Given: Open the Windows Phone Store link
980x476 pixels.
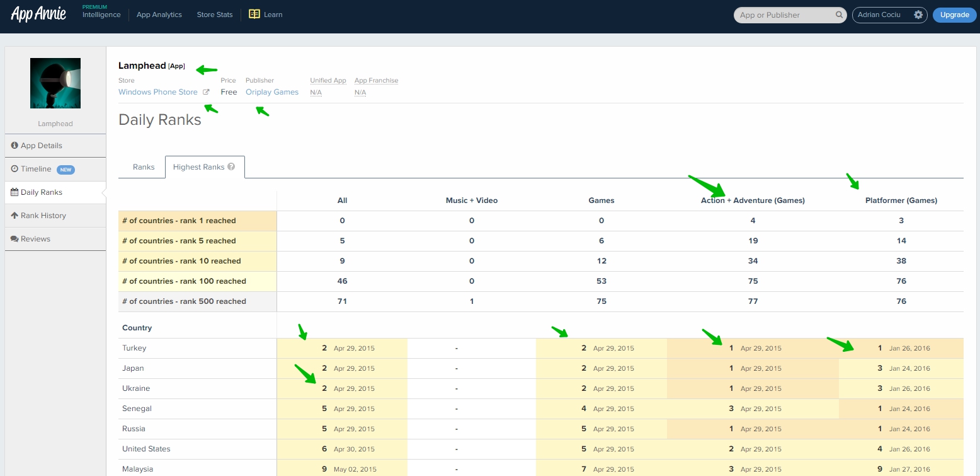Looking at the screenshot, I should click(x=158, y=92).
